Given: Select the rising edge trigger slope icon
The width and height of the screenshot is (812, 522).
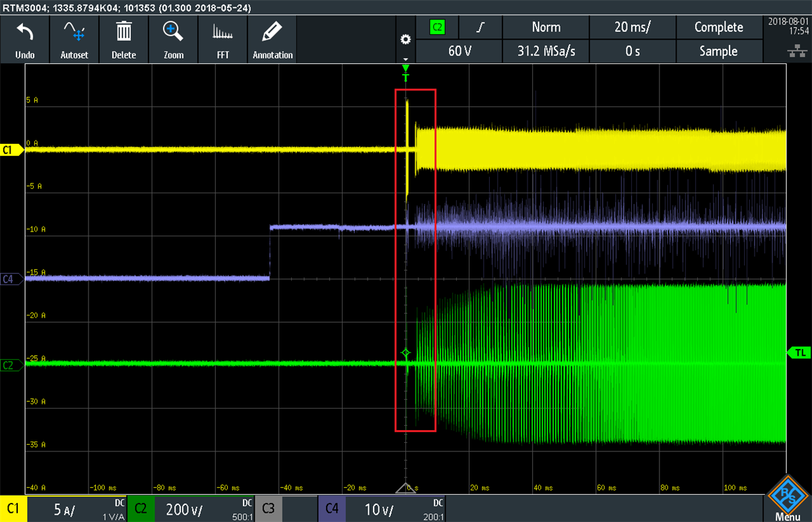Looking at the screenshot, I should click(x=480, y=28).
